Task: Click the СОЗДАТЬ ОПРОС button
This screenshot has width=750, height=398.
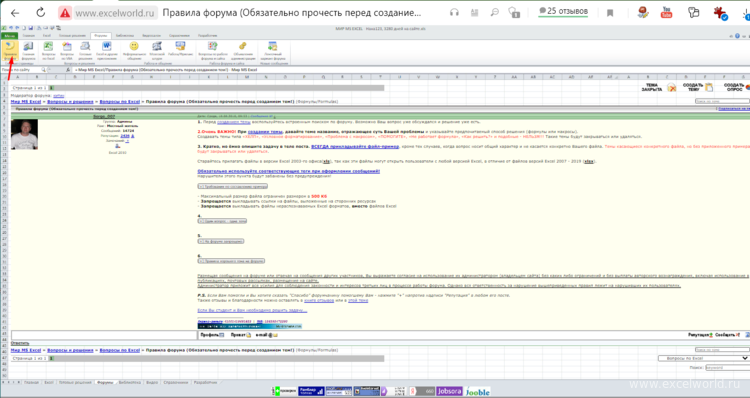Action: [737, 88]
